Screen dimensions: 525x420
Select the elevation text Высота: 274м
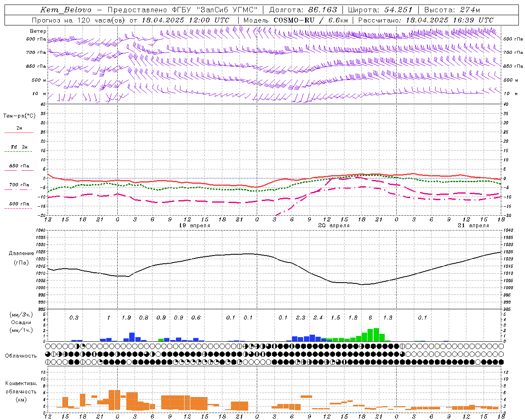[452, 10]
